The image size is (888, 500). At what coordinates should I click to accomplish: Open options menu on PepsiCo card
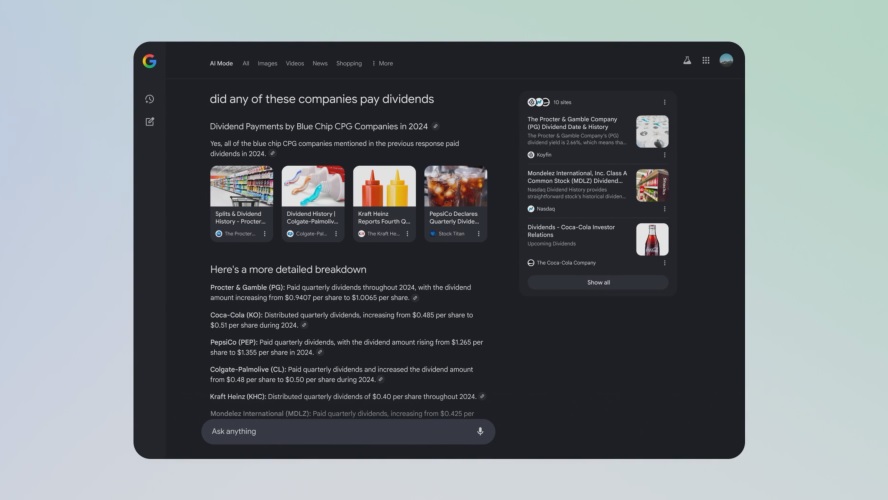pos(479,234)
